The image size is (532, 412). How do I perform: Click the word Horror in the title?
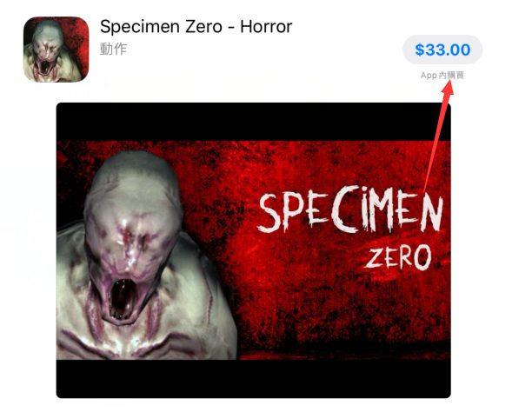pos(266,26)
